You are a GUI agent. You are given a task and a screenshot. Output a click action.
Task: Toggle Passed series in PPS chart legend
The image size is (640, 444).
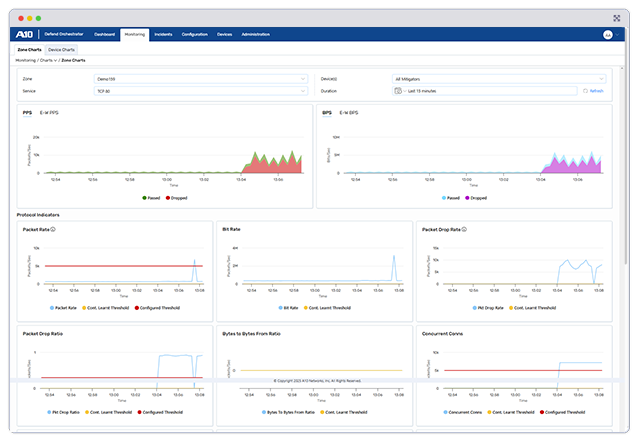tap(150, 198)
